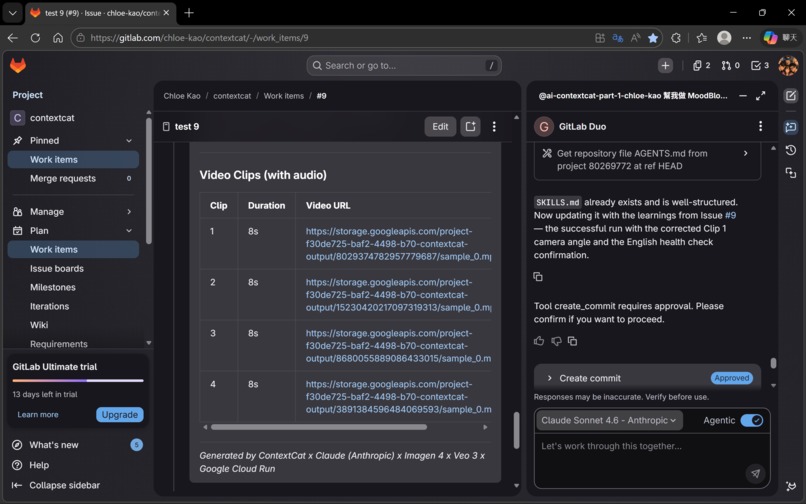Follow the #9 issue link in chat
This screenshot has width=806, height=504.
click(730, 215)
